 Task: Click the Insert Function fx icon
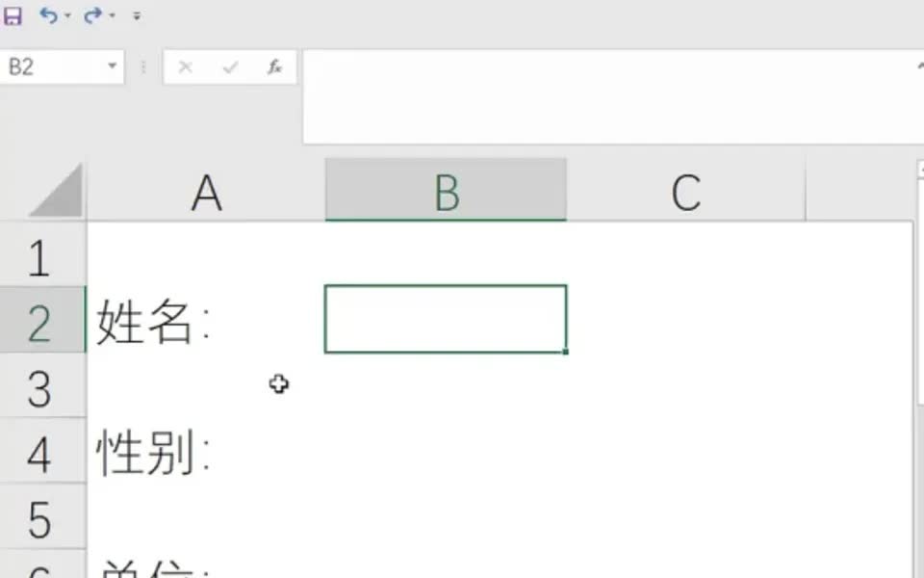coord(274,66)
